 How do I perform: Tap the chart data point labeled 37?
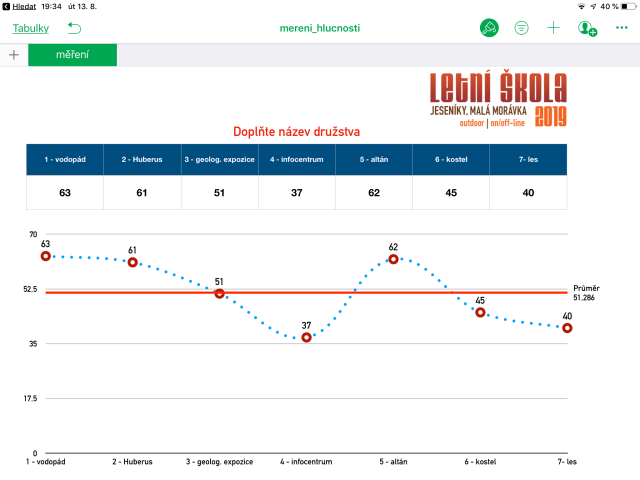[307, 338]
